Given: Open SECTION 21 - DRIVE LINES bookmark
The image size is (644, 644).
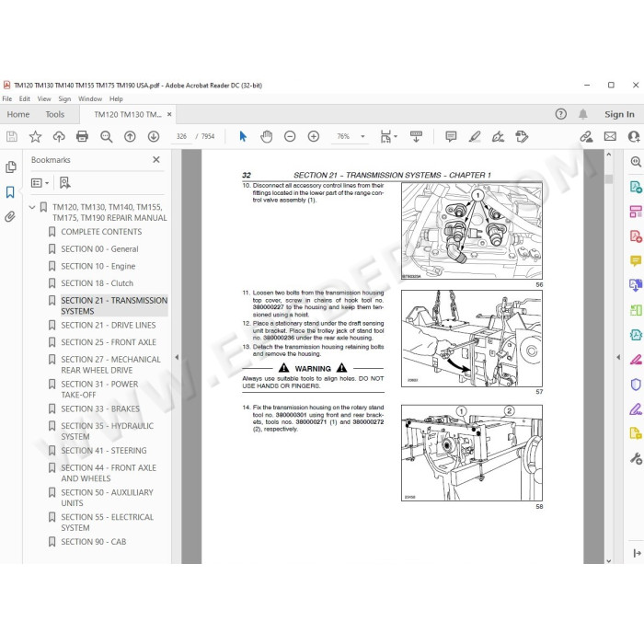Looking at the screenshot, I should tap(109, 326).
